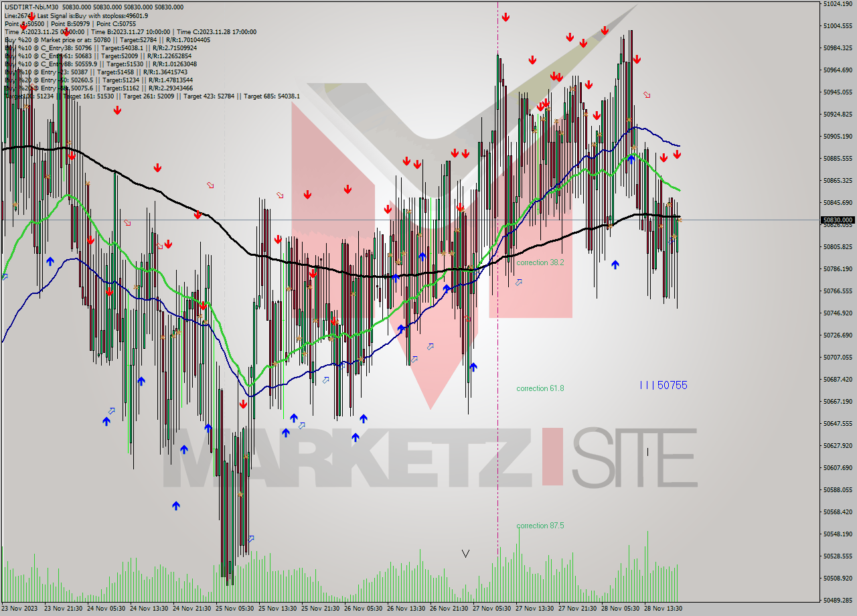Image resolution: width=857 pixels, height=616 pixels.
Task: Click the '25 Nov 21:30' time label
Action: click(x=321, y=609)
